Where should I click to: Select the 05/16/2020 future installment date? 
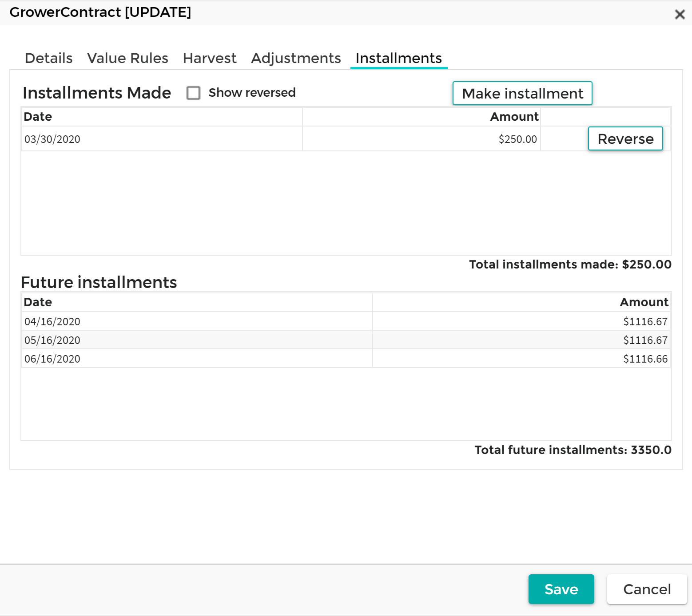coord(197,340)
